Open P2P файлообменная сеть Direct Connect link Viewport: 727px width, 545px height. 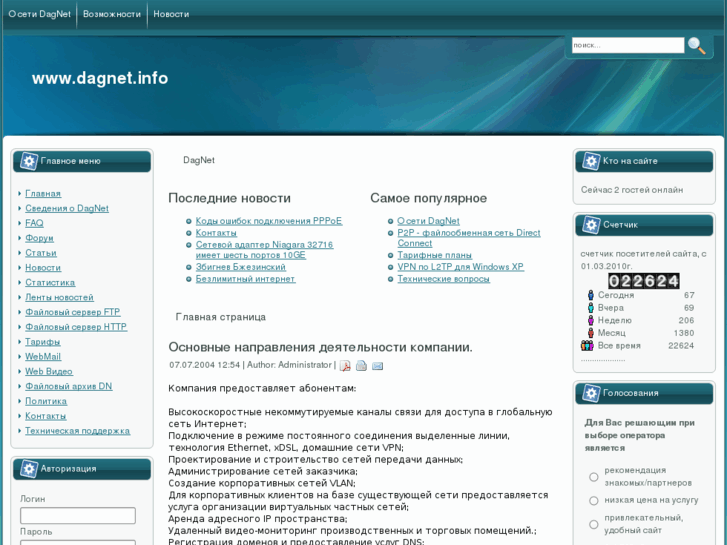[x=469, y=238]
